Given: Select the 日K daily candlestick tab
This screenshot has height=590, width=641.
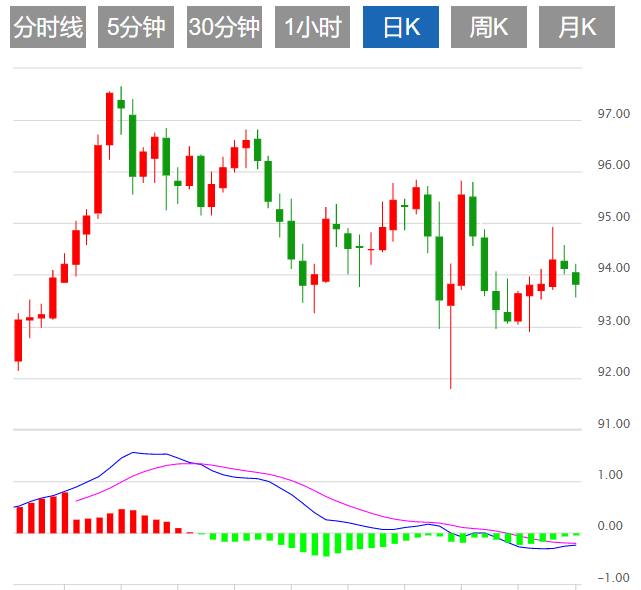Looking at the screenshot, I should (401, 27).
